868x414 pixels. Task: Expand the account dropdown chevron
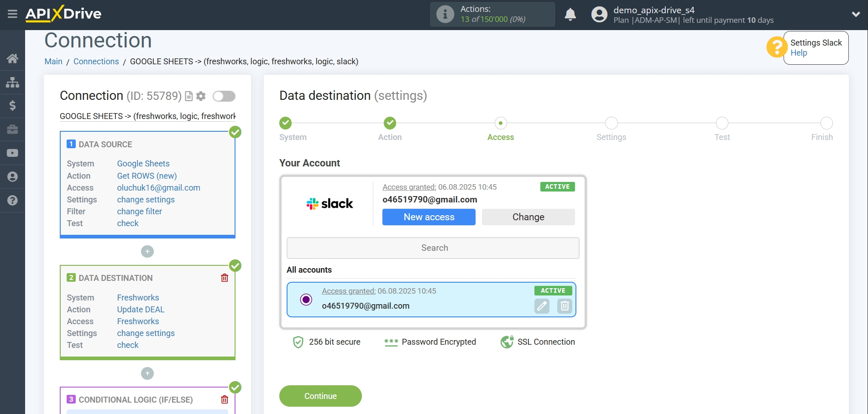[x=856, y=14]
